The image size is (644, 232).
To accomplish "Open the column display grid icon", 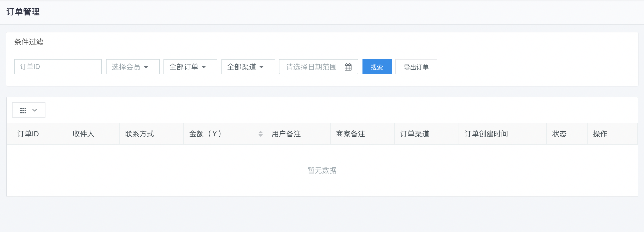I will (23, 110).
